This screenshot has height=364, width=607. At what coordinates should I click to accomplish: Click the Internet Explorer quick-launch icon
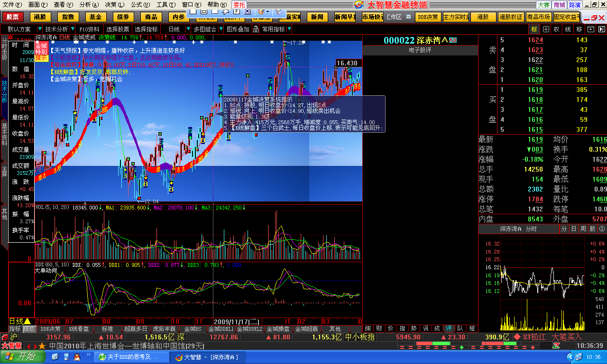[x=55, y=357]
